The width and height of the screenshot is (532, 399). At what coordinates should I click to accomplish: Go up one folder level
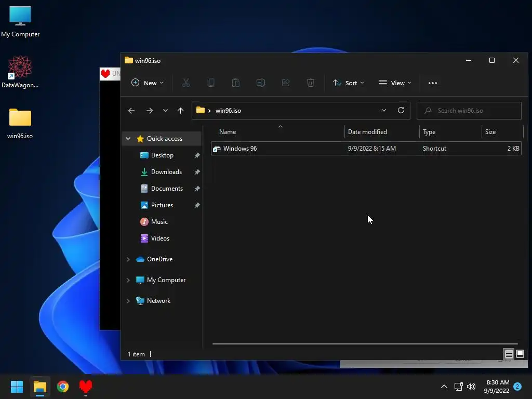(180, 111)
